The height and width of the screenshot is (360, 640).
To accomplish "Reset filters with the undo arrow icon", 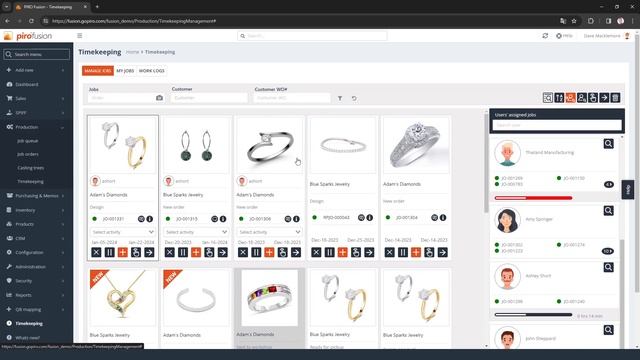I will [x=354, y=98].
